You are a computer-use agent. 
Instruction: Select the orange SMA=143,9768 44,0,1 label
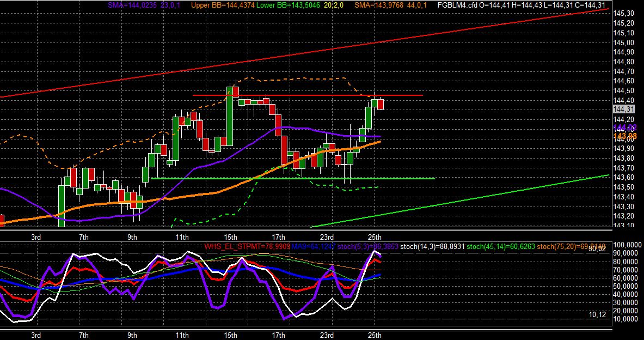[390, 5]
